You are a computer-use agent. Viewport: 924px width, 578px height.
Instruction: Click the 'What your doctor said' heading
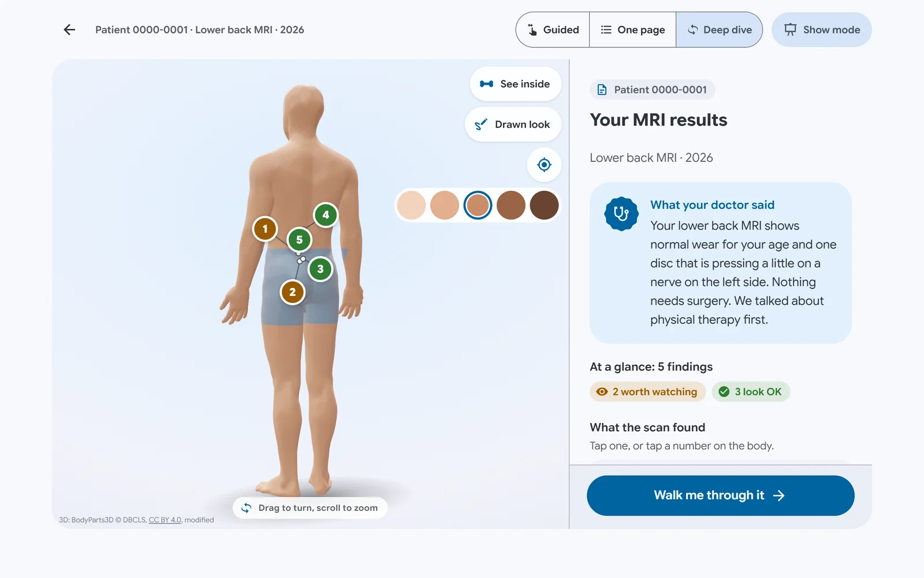(712, 205)
